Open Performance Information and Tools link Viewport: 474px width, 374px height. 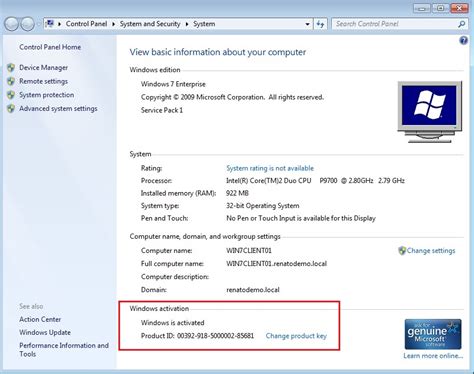click(x=64, y=350)
